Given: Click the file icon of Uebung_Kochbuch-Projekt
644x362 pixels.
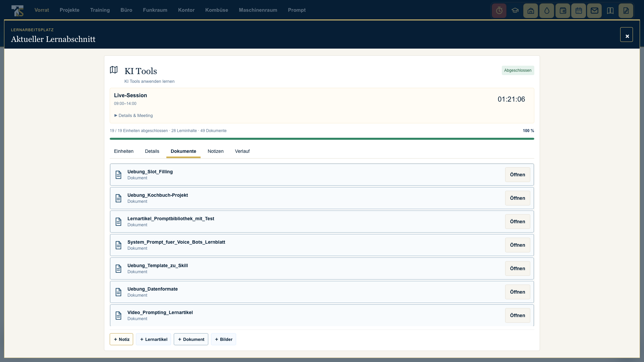Looking at the screenshot, I should (x=118, y=198).
